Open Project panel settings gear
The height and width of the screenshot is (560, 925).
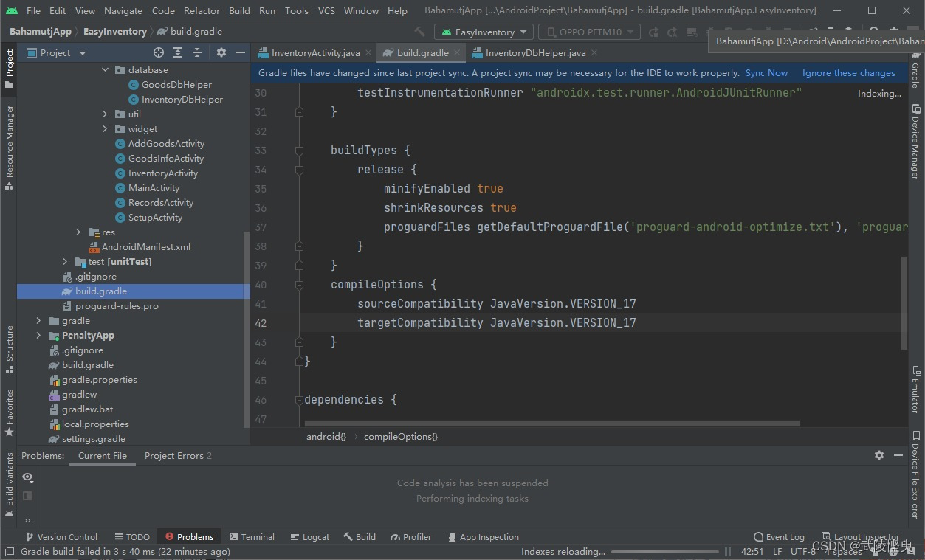(220, 52)
